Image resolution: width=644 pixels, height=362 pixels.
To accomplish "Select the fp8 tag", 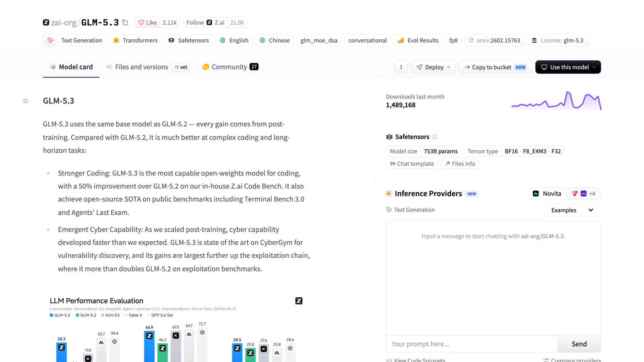I will (x=453, y=40).
